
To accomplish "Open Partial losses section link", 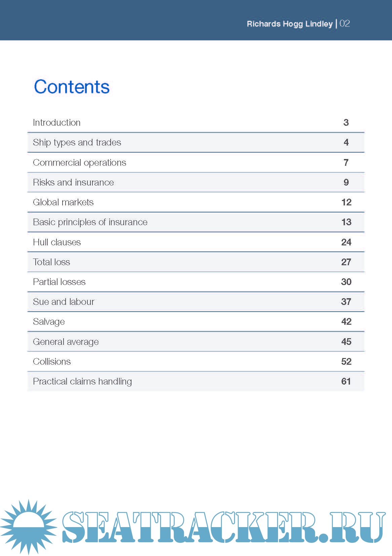I will point(59,282).
